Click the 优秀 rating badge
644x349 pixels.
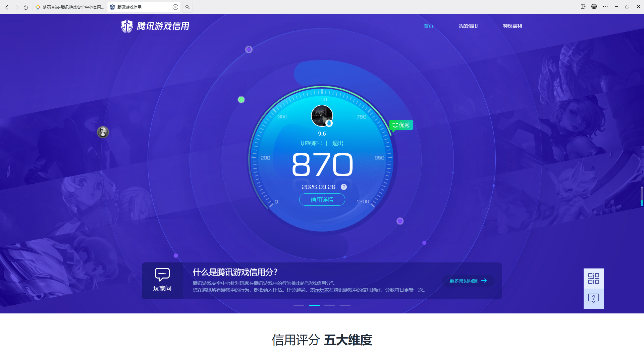401,125
